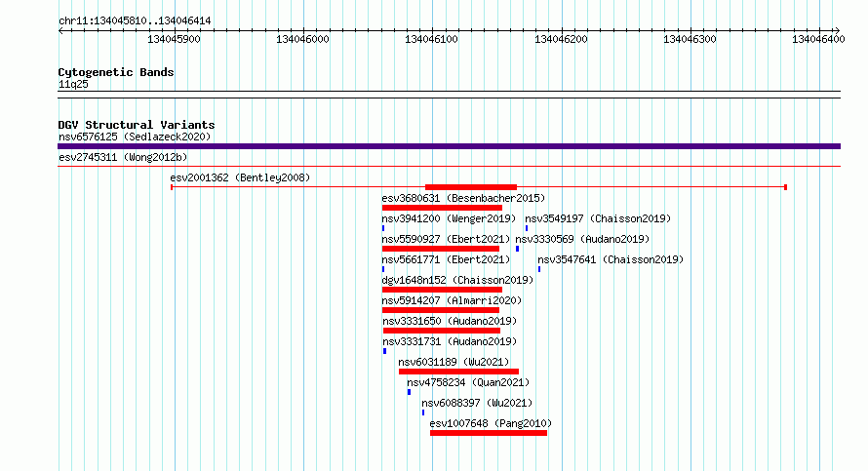Click red bar under nsv5914207
This screenshot has width=868, height=471.
tap(441, 310)
